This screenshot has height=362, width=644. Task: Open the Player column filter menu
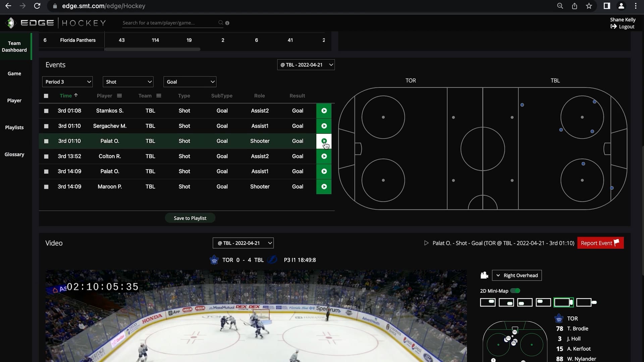pyautogui.click(x=119, y=96)
